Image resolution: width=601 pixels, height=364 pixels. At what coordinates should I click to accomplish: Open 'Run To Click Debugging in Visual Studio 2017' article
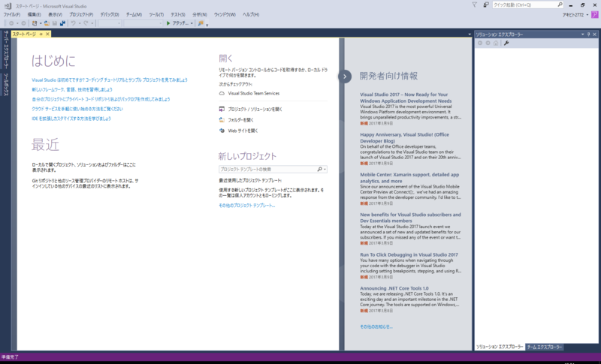pos(409,254)
